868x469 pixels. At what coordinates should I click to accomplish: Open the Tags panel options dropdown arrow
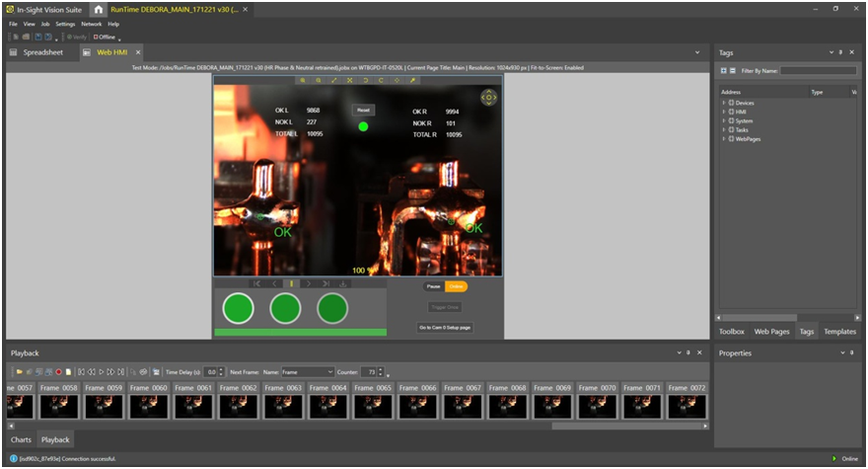click(x=831, y=52)
